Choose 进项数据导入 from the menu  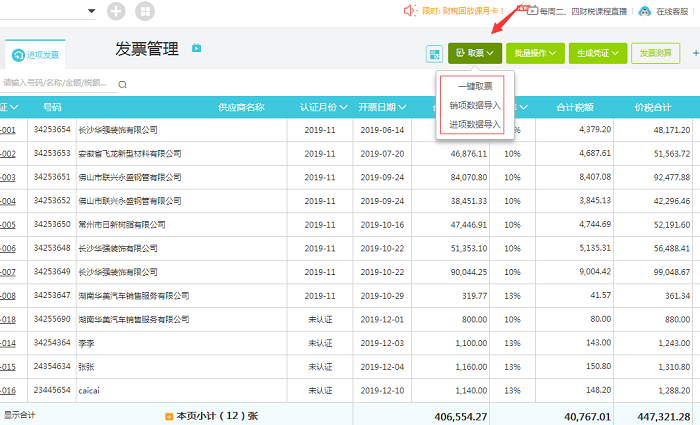coord(475,125)
